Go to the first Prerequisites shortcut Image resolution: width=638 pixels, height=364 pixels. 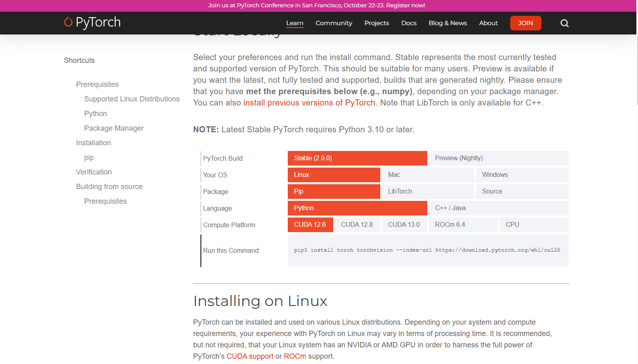(x=97, y=84)
